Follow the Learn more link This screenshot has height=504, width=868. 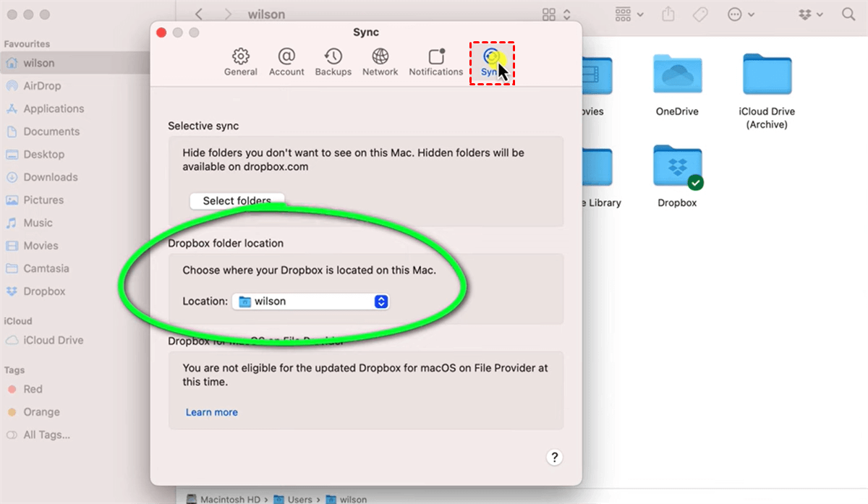pyautogui.click(x=212, y=412)
